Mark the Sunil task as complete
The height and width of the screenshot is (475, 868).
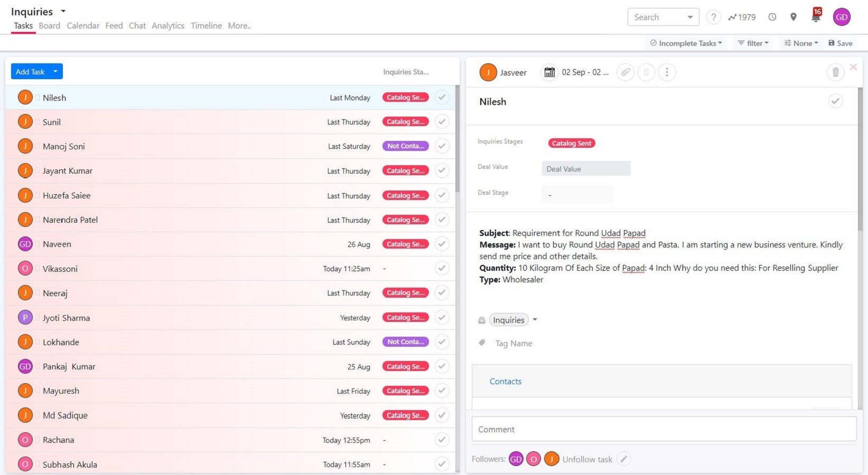coord(442,121)
